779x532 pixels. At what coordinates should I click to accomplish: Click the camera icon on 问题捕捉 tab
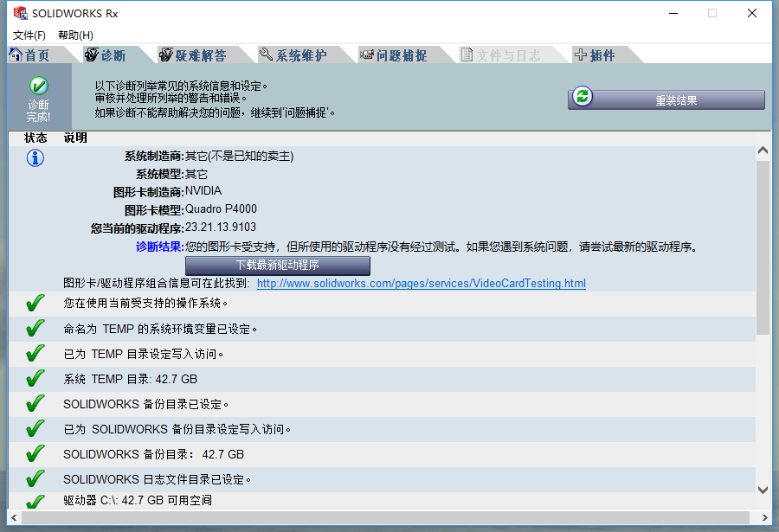pyautogui.click(x=367, y=54)
